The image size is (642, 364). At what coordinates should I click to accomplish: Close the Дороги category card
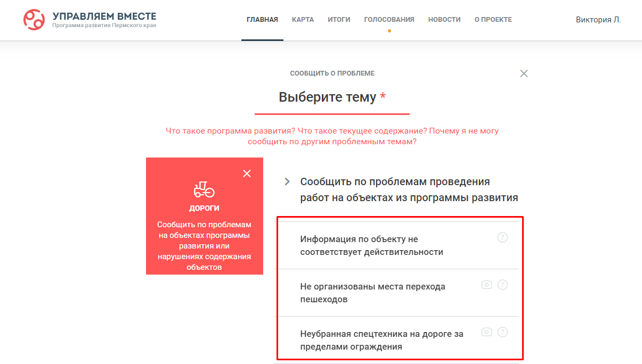247,173
